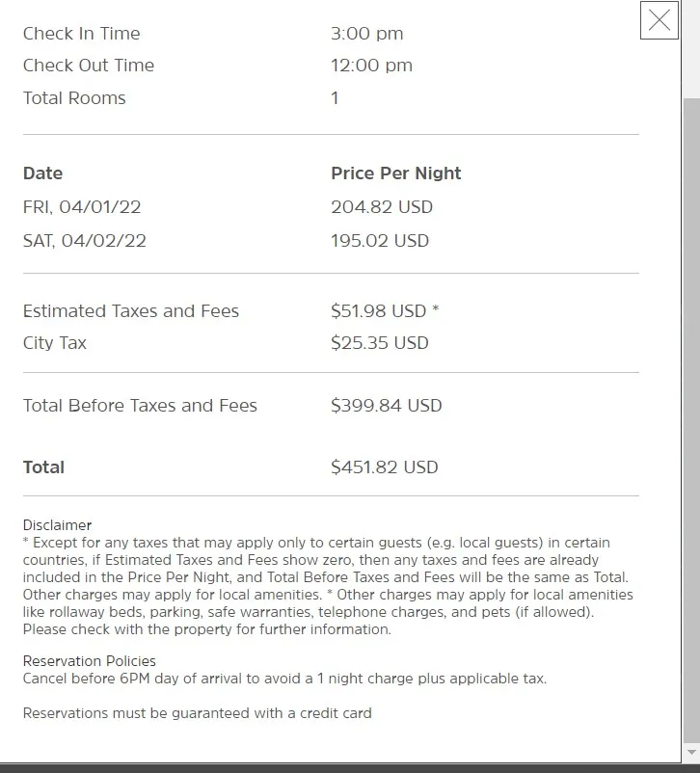Select the Check Out Time label

89,66
